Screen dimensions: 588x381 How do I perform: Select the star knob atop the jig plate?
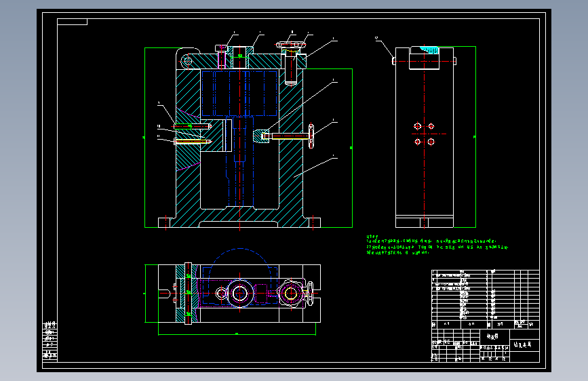coord(291,45)
